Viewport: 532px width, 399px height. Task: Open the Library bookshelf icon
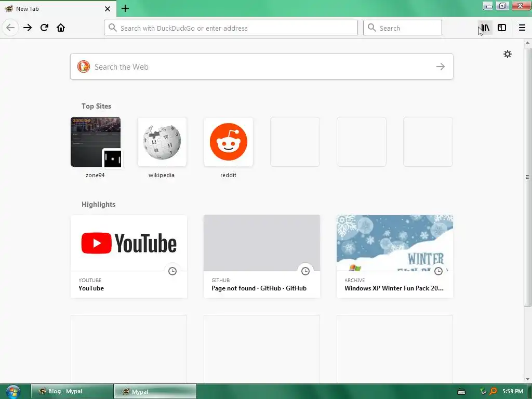485,28
